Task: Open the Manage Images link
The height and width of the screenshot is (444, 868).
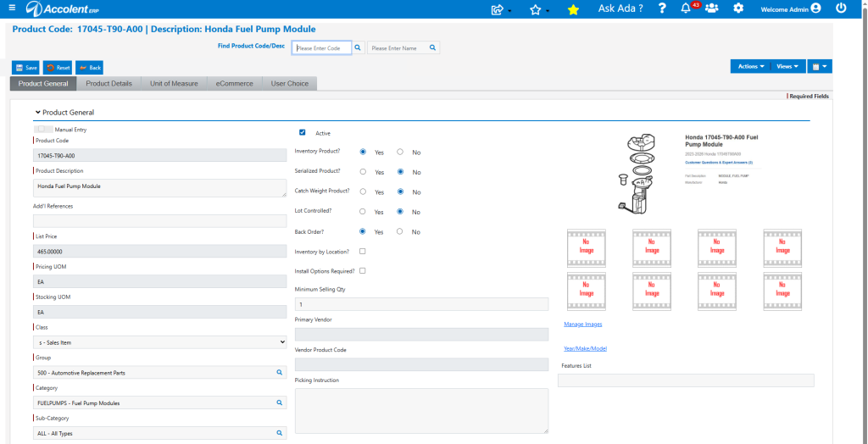Action: click(583, 325)
